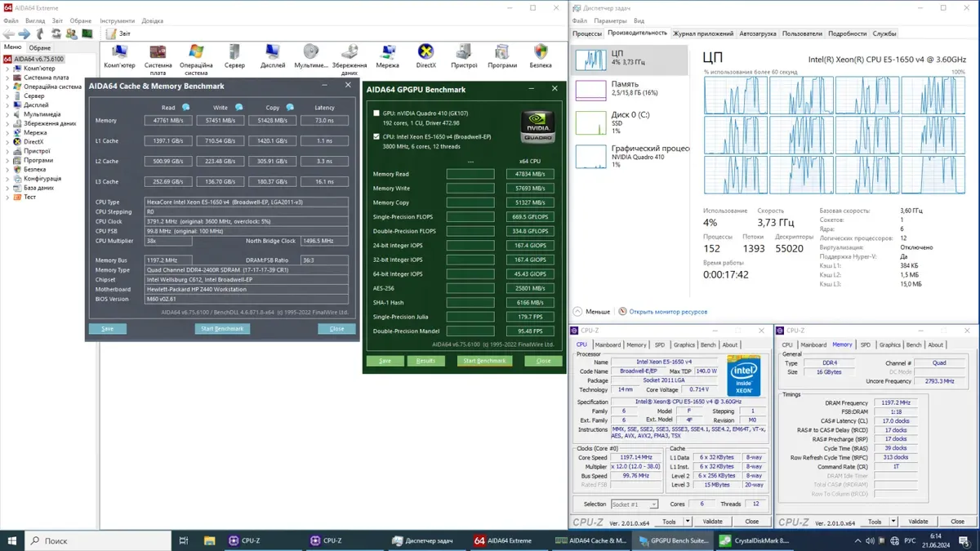Click the Звіт report toolbar icon
The height and width of the screenshot is (551, 980).
111,33
